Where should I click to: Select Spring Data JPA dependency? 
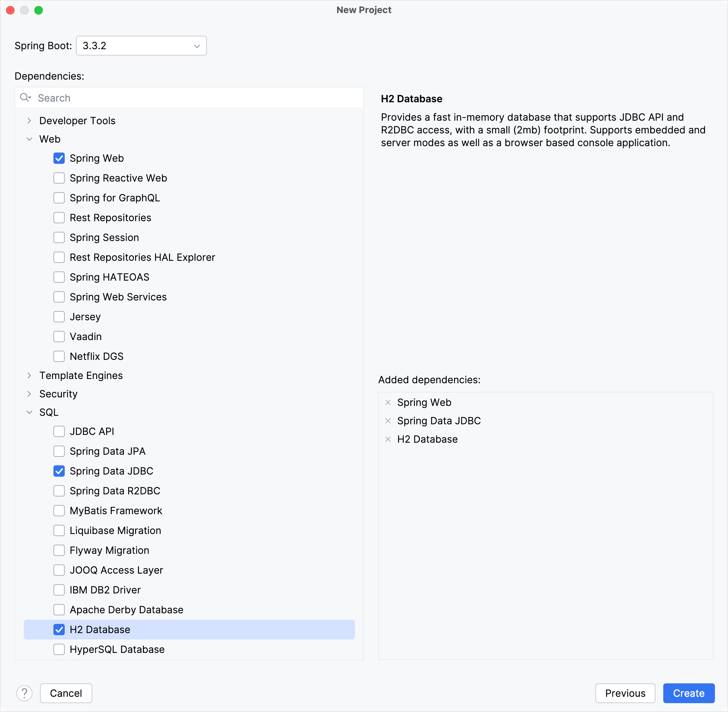59,451
